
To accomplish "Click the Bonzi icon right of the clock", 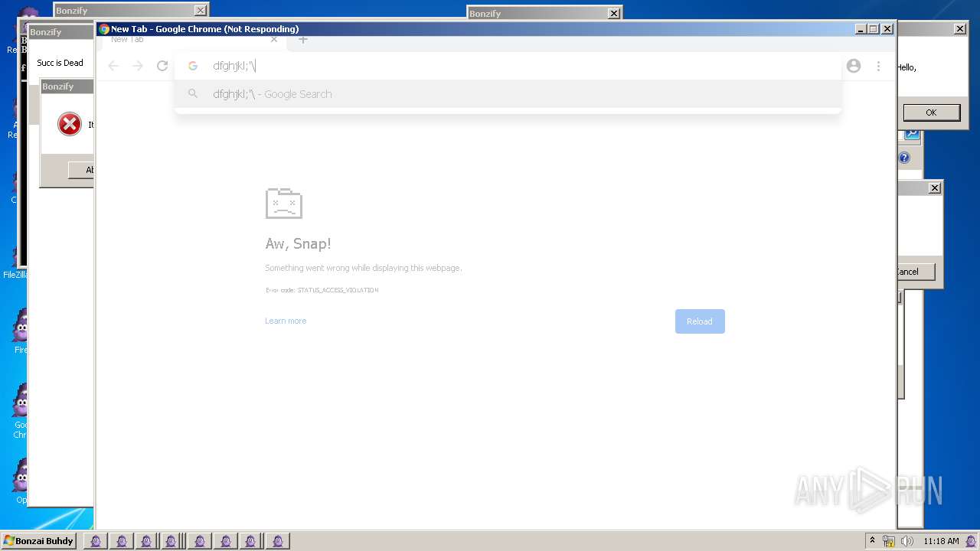I will (971, 541).
